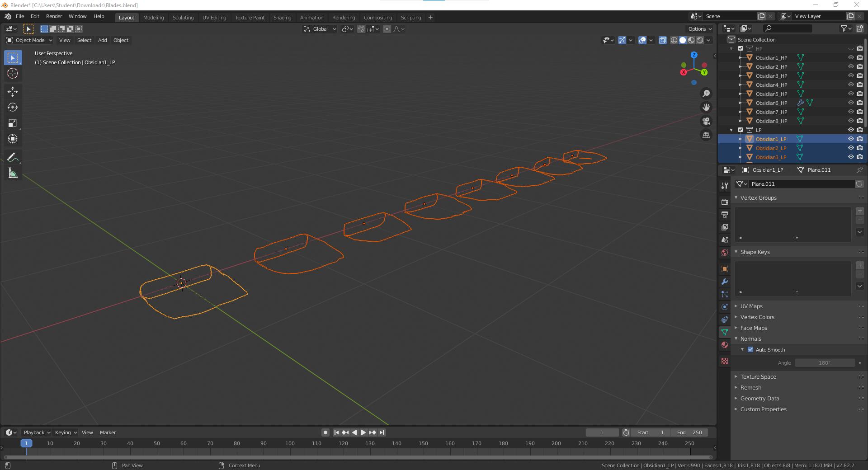The height and width of the screenshot is (470, 868).
Task: Open the viewport Add menu
Action: pos(103,40)
